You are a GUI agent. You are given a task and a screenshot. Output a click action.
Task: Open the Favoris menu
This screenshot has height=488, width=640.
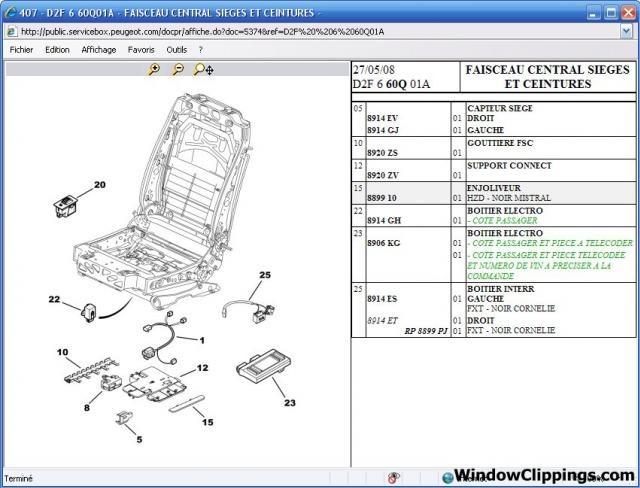coord(141,49)
